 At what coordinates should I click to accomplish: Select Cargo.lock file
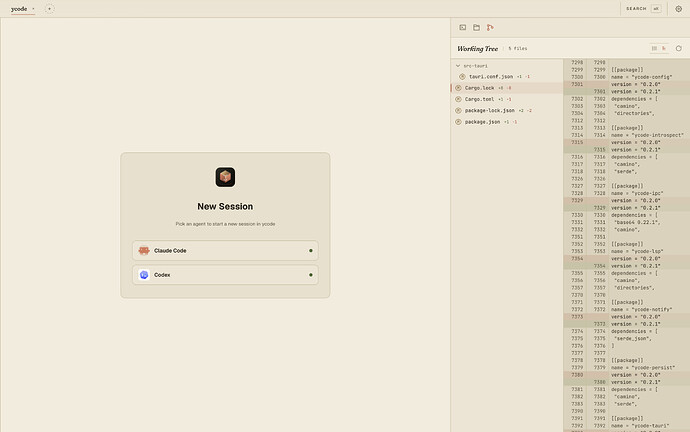(507, 88)
